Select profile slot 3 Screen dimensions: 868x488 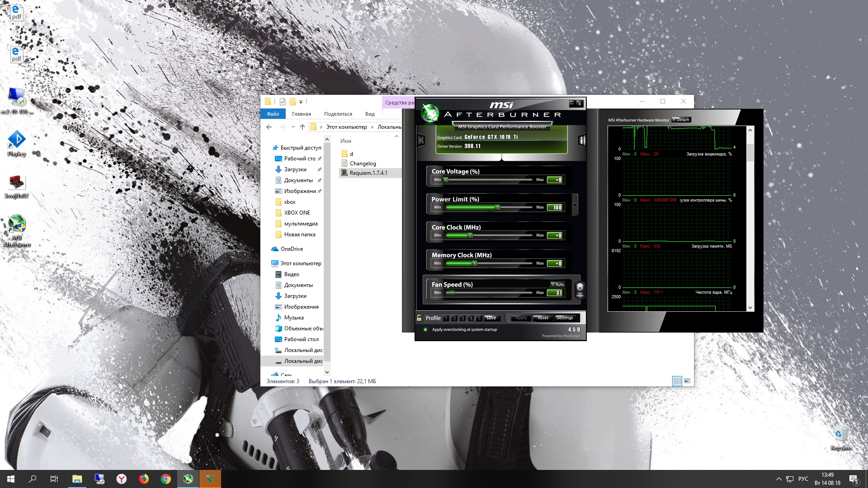(462, 318)
